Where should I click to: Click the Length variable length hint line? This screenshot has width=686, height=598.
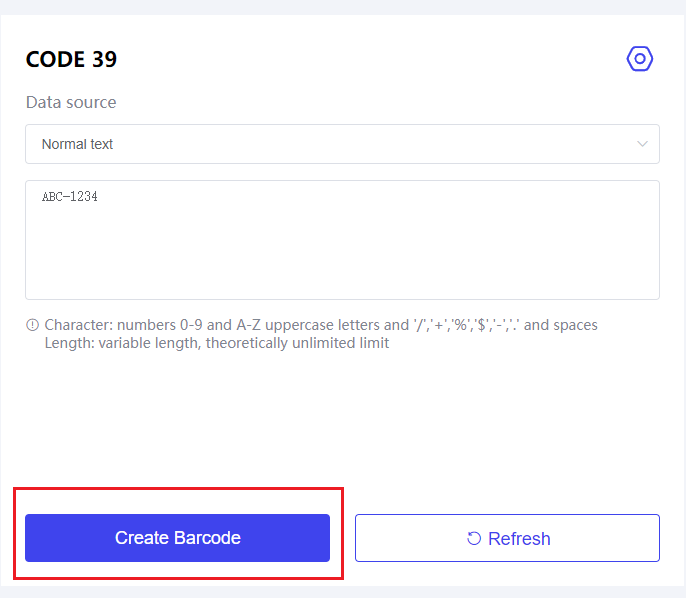point(216,343)
